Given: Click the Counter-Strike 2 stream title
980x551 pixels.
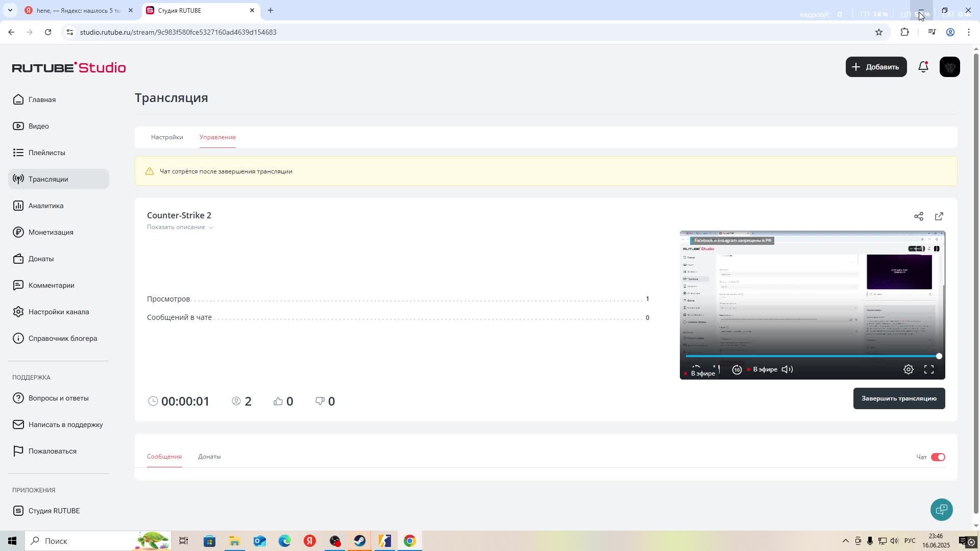Looking at the screenshot, I should pyautogui.click(x=179, y=215).
